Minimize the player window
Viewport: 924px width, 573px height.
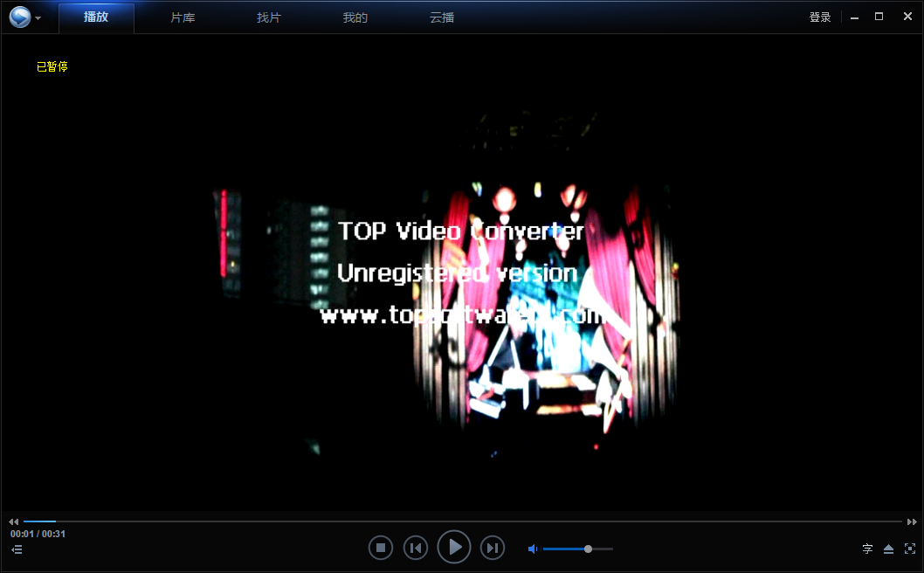(x=854, y=17)
